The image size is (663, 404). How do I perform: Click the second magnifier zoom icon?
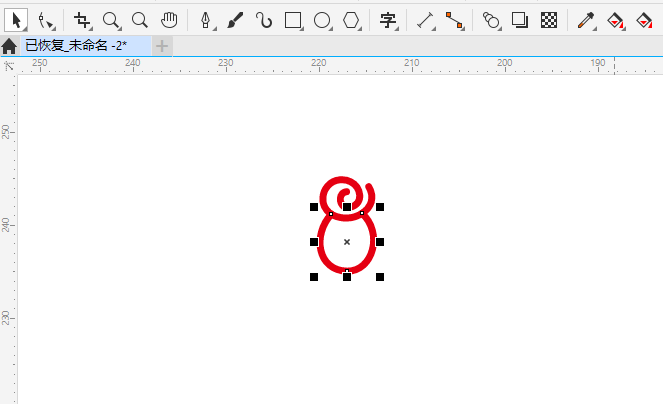click(x=140, y=20)
